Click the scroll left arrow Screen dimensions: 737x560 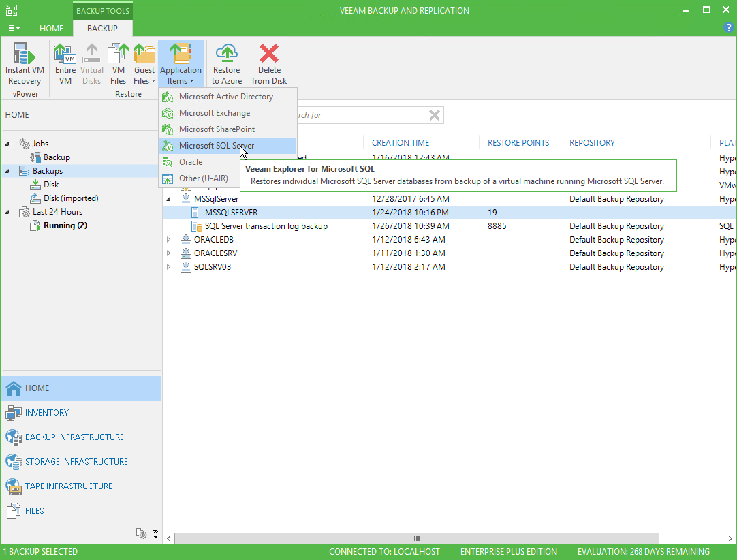168,538
